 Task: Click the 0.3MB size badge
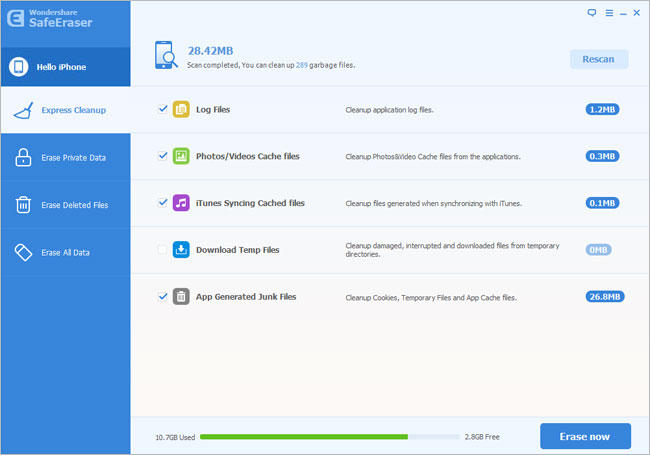click(x=602, y=156)
